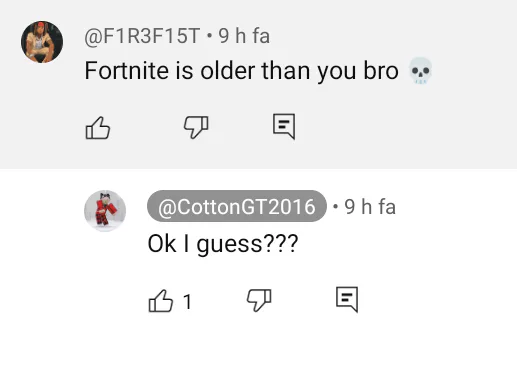517x365 pixels.
Task: Click the skull emoji in the comment
Action: 421,71
